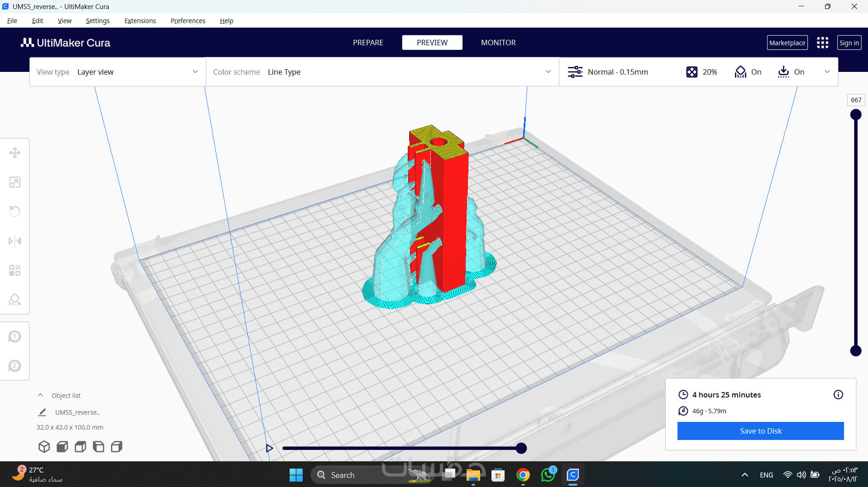This screenshot has width=868, height=487.
Task: Click the Normal - 0.15mm profile label
Action: 618,72
